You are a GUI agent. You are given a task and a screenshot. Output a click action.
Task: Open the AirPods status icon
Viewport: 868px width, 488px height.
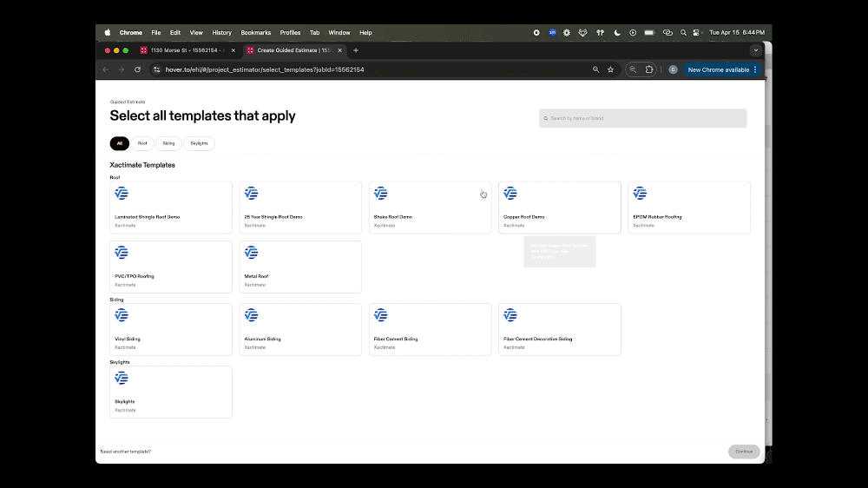600,33
